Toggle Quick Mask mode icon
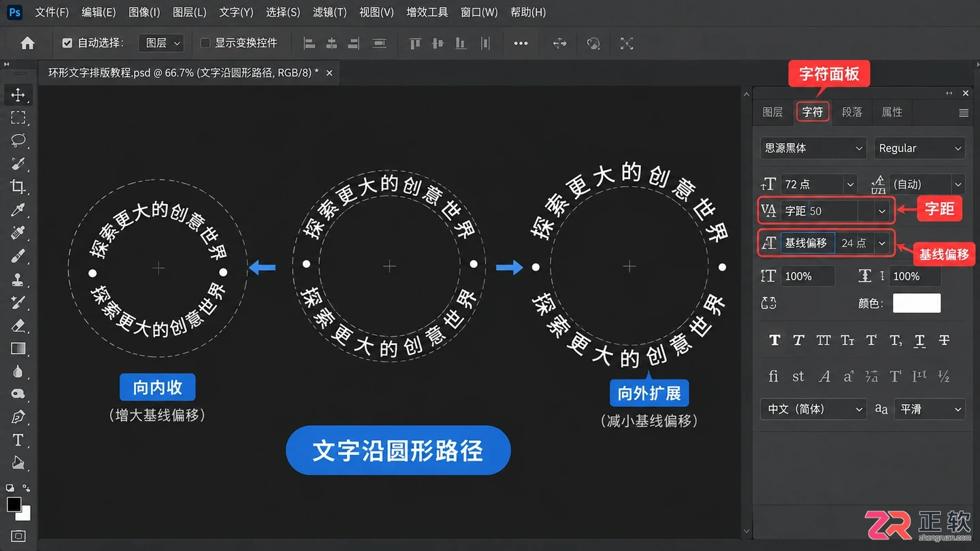Viewport: 980px width, 551px height. [18, 535]
